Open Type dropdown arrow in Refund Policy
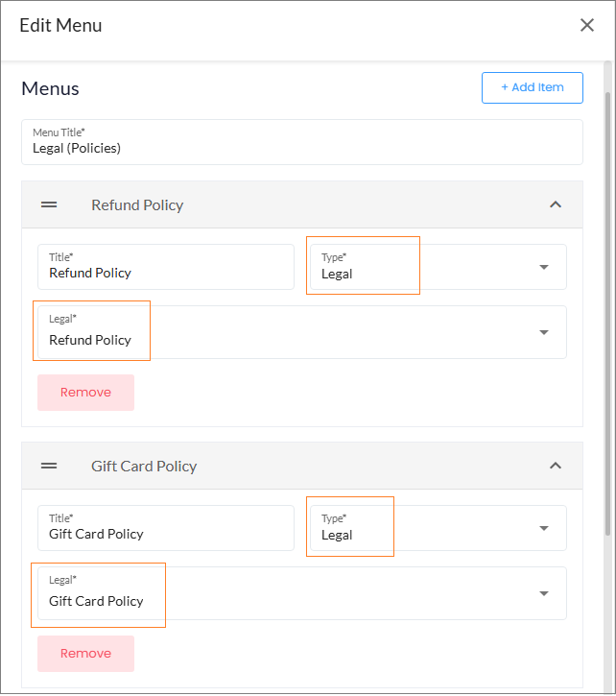The height and width of the screenshot is (696, 616). pos(544,267)
